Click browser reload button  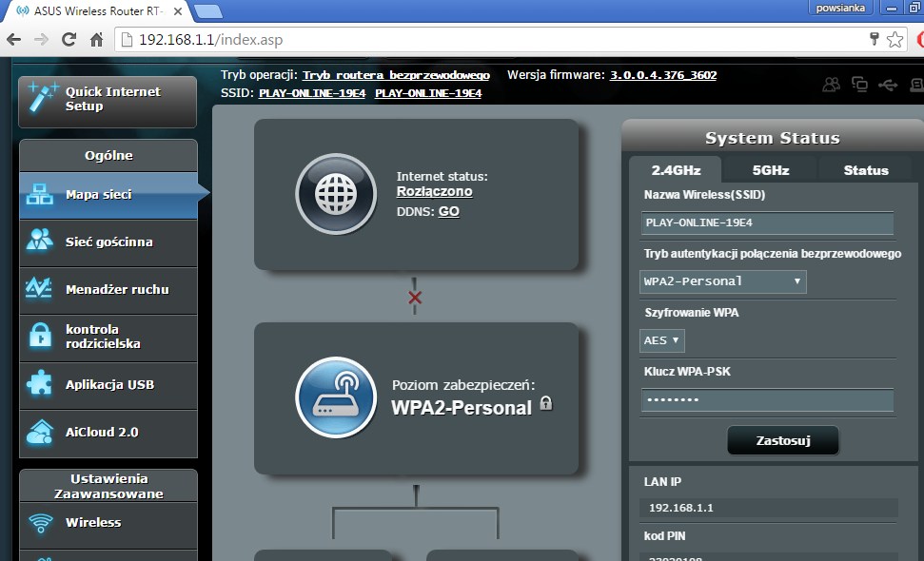click(69, 40)
